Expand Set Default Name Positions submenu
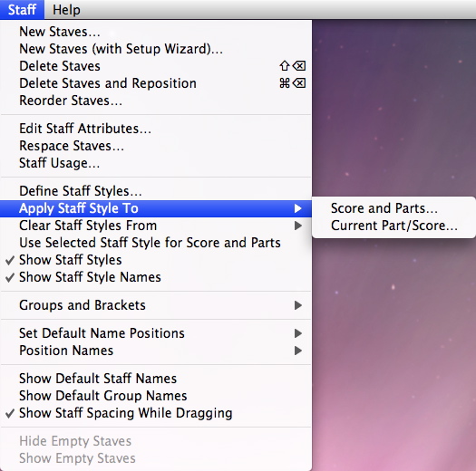The height and width of the screenshot is (471, 476). (156, 333)
